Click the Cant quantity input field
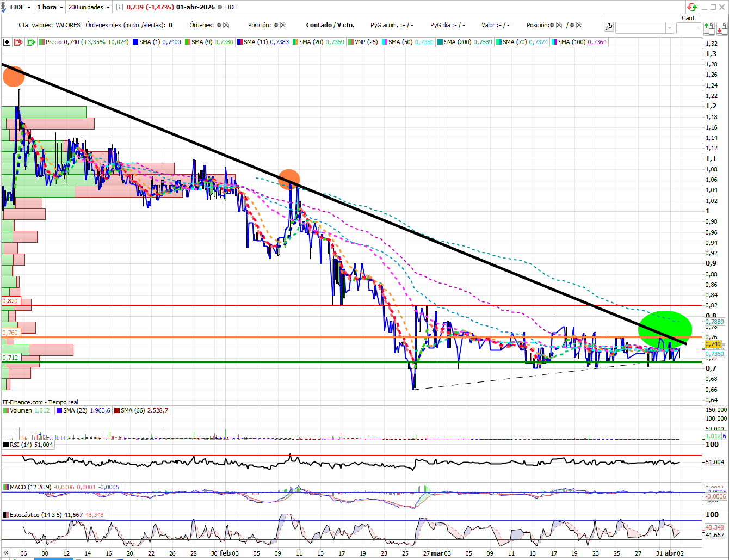 pyautogui.click(x=688, y=28)
